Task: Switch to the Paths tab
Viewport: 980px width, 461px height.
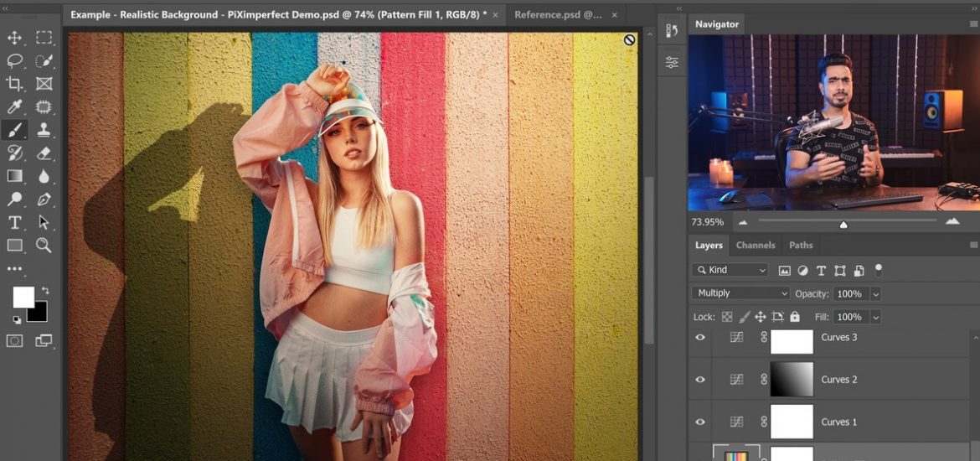Action: click(x=801, y=246)
